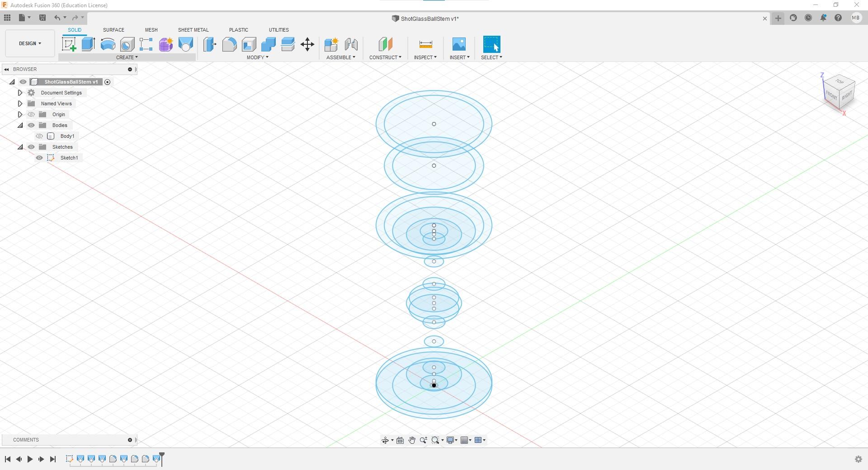Open the CREATE dropdown menu
Screen dimensions: 868x470
point(127,57)
